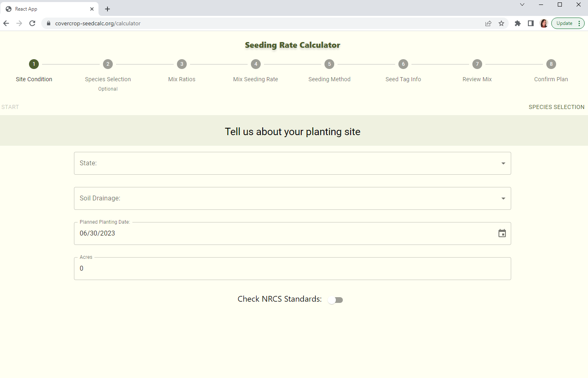The image size is (588, 378).
Task: Click the SPECIES SELECTION navigation label
Action: (556, 107)
